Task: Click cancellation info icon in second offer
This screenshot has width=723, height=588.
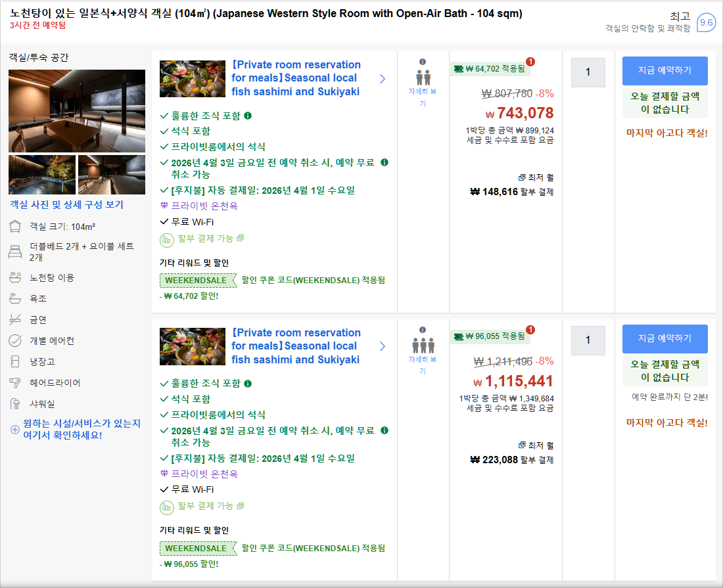Action: [385, 430]
